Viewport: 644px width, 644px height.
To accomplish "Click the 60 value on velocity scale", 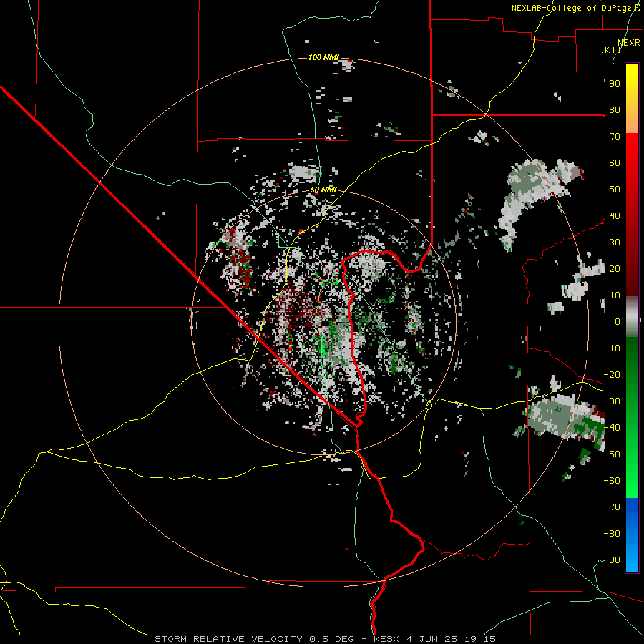I will (615, 162).
